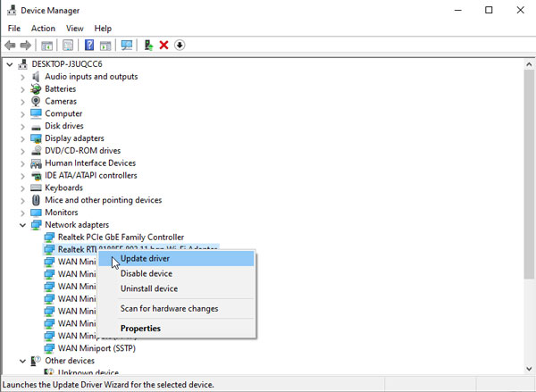Collapse the DESKTOP-J3UQCC6 root node
Screen dimensions: 536x392
(10, 64)
